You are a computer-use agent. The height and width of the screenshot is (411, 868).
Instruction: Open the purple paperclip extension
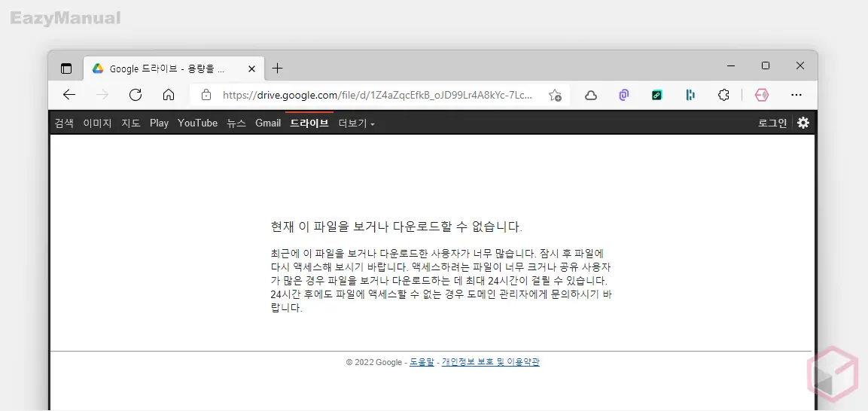pyautogui.click(x=624, y=95)
